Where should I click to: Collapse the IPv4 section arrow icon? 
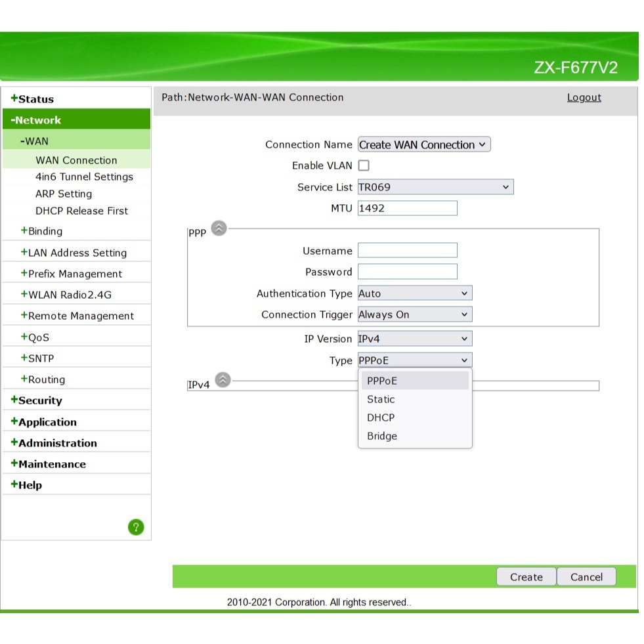pos(223,380)
